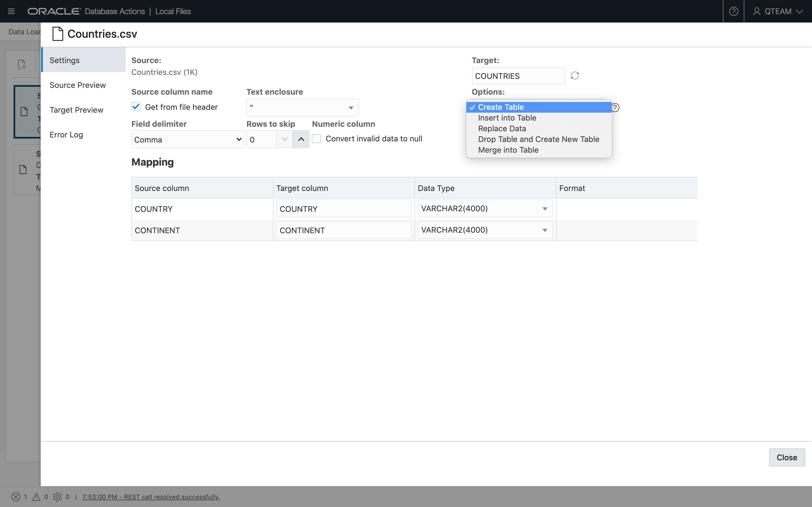The width and height of the screenshot is (812, 507).
Task: Click the refresh icon next to COUNTRIES target
Action: pyautogui.click(x=575, y=76)
